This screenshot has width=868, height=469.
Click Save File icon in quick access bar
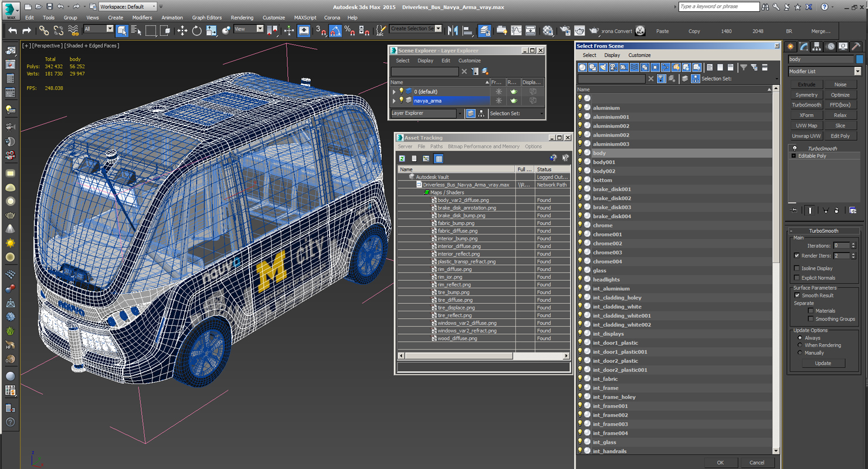click(49, 6)
